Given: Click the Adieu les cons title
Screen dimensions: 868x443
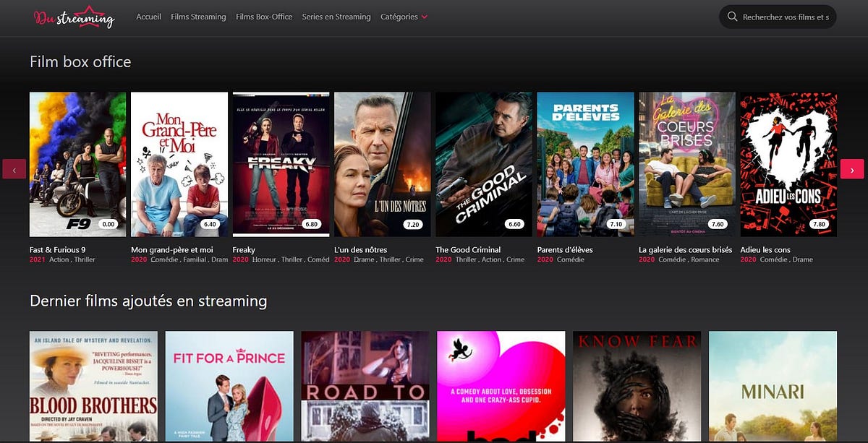Looking at the screenshot, I should pyautogui.click(x=765, y=250).
